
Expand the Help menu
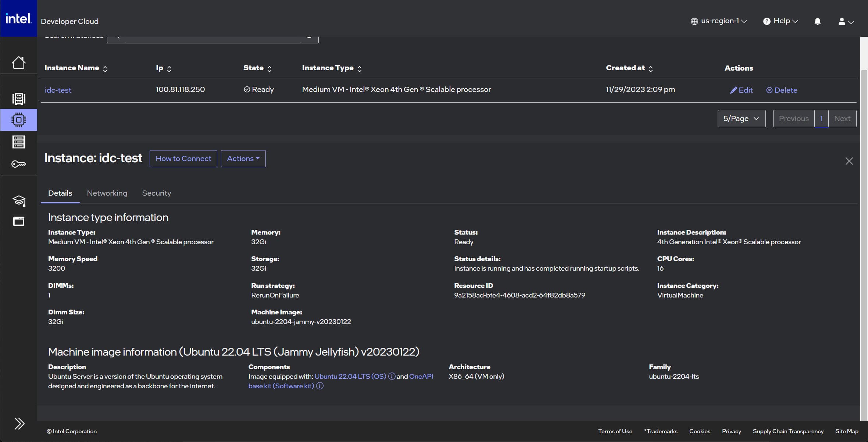pos(781,21)
